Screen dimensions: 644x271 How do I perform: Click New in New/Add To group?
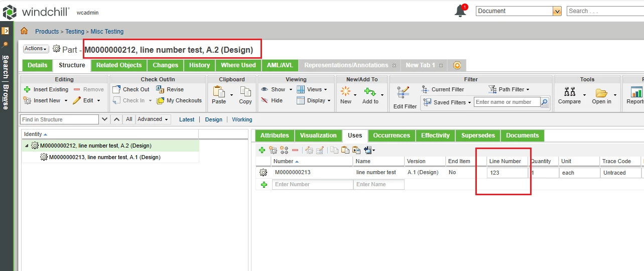[346, 94]
